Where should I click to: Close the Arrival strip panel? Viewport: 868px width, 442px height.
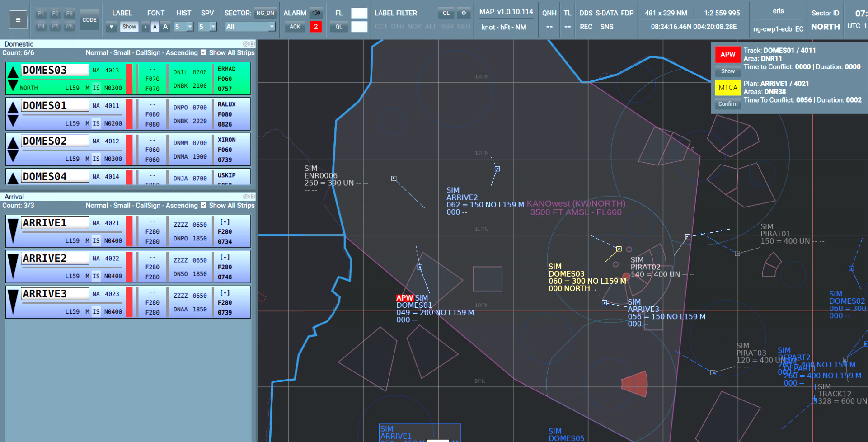(252, 197)
